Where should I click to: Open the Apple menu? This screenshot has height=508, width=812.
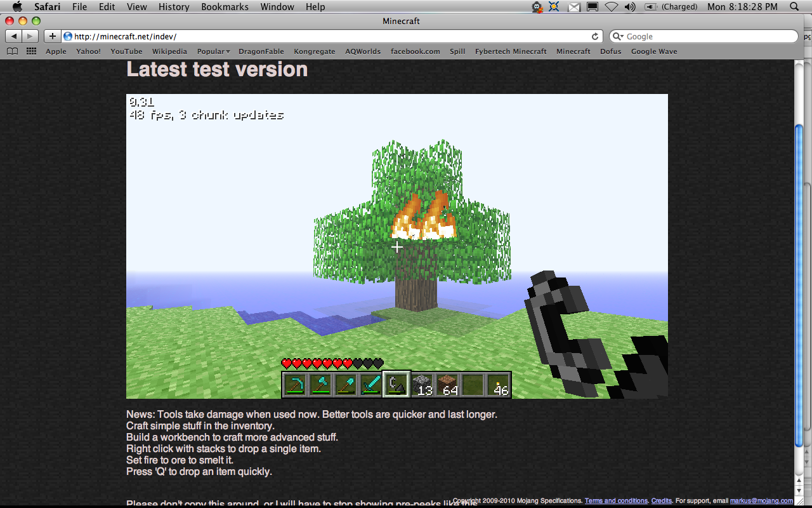pos(17,7)
